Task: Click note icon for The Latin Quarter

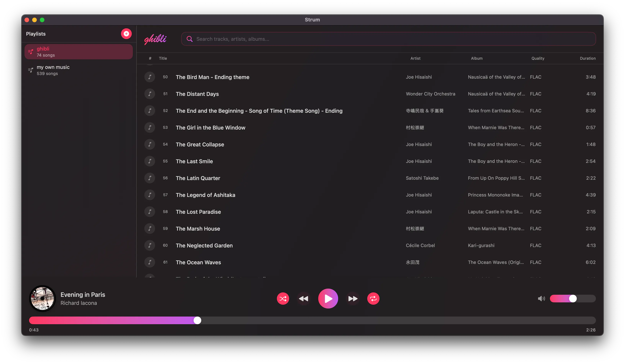Action: click(150, 178)
